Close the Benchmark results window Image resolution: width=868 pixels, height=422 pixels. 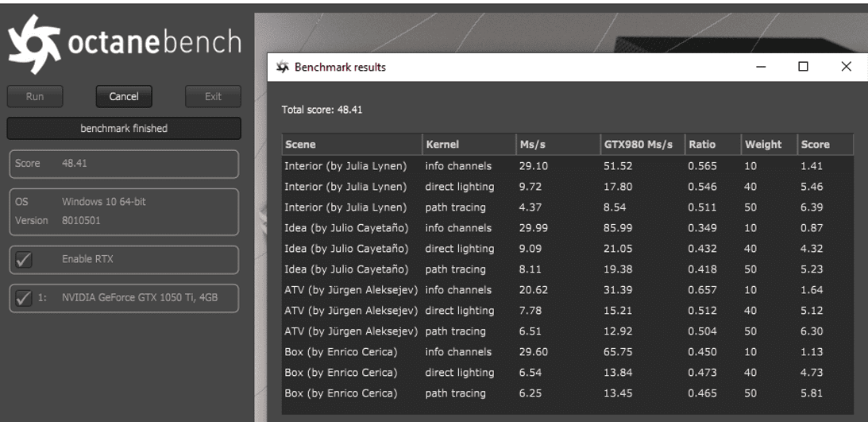(846, 67)
